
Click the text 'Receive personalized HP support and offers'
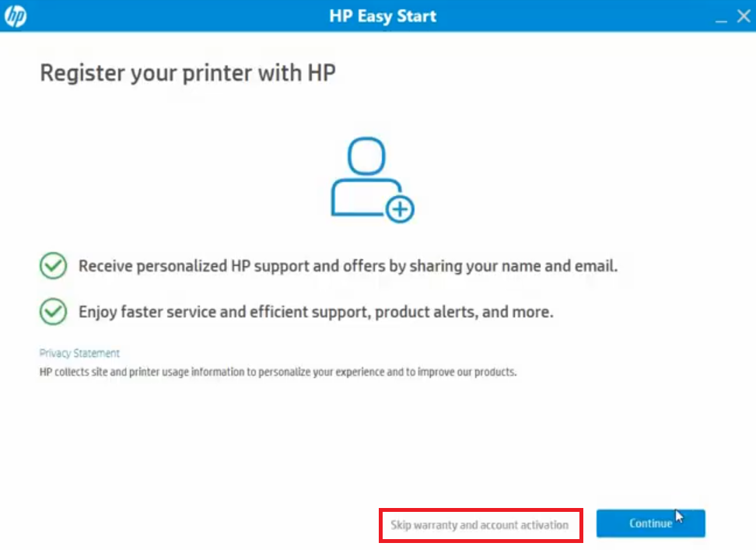coord(233,265)
